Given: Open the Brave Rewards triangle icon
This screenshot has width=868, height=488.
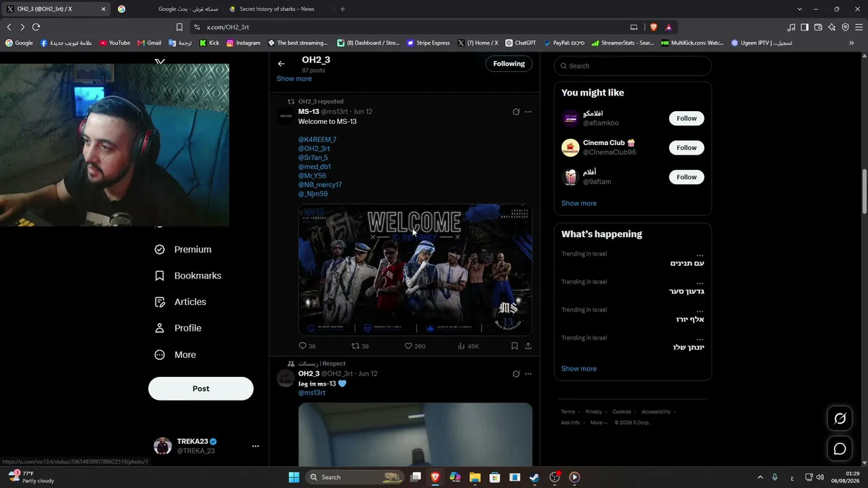Looking at the screenshot, I should tap(669, 27).
